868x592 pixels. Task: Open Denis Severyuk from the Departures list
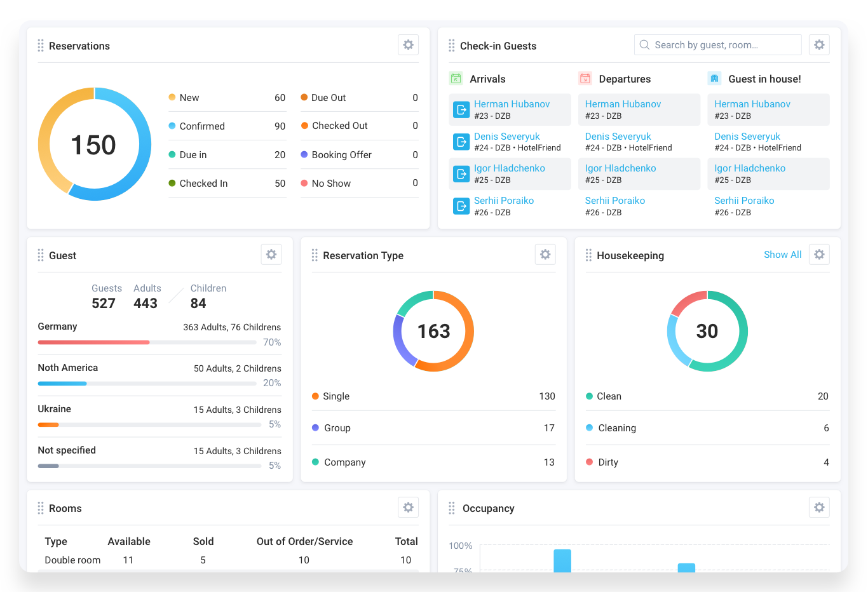point(618,136)
